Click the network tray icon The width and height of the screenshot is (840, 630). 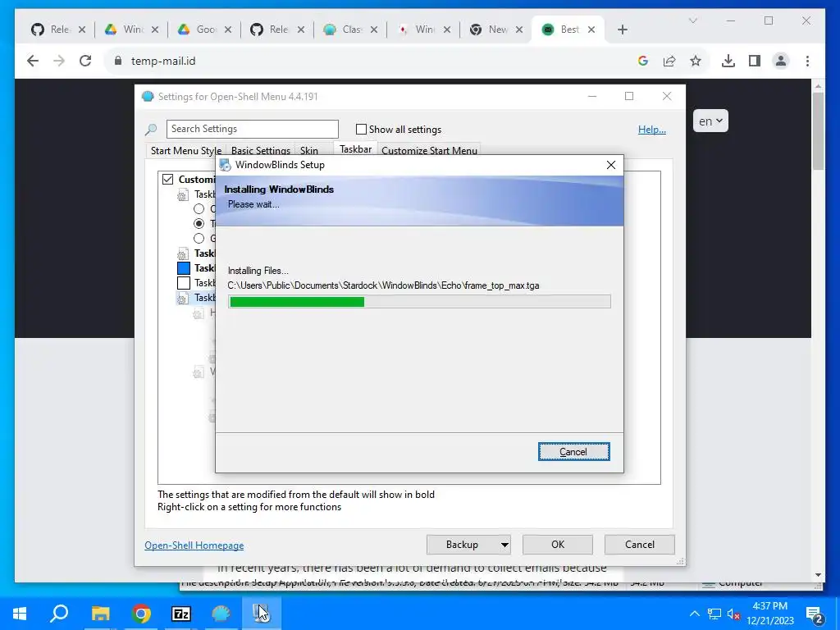[714, 614]
